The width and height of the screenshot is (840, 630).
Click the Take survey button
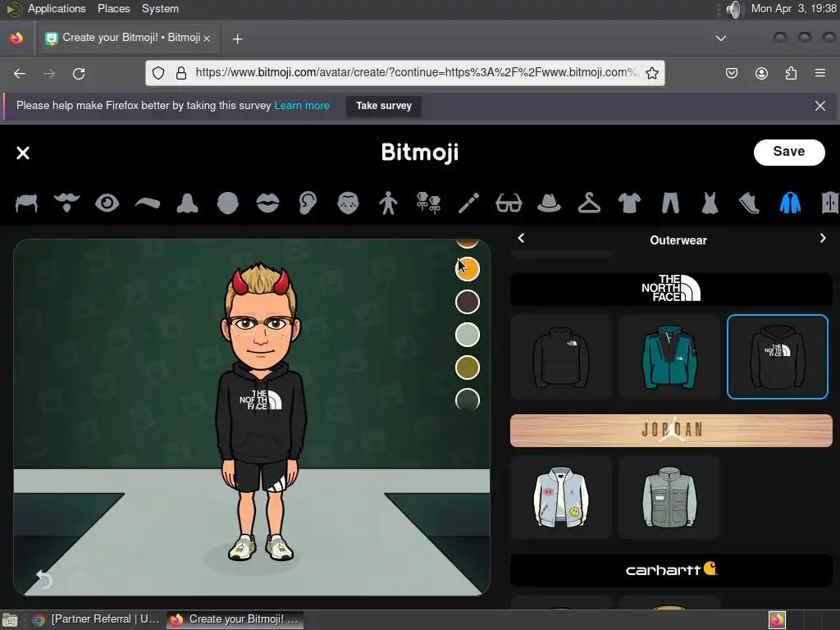[384, 106]
